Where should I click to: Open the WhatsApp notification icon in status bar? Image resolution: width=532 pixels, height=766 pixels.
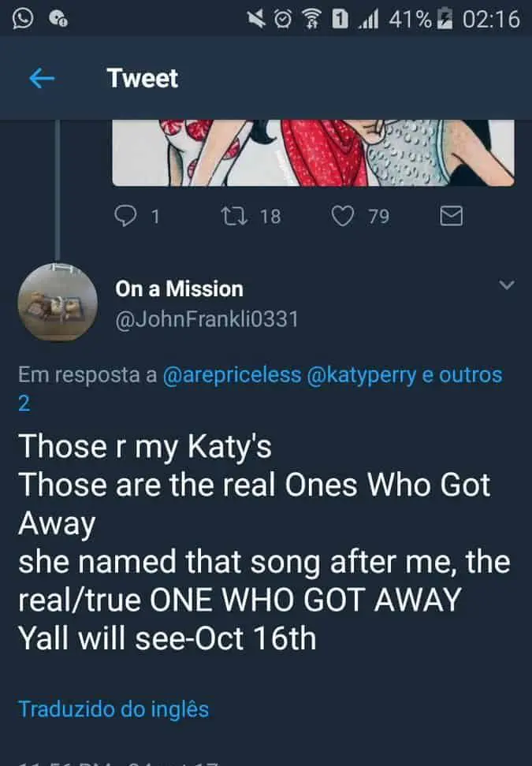[24, 18]
